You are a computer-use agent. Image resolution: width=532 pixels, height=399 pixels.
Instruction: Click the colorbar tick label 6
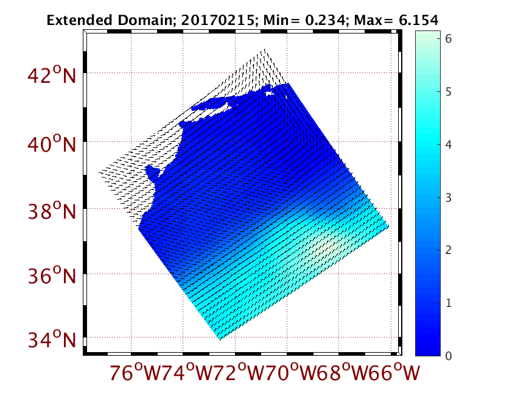(x=449, y=39)
